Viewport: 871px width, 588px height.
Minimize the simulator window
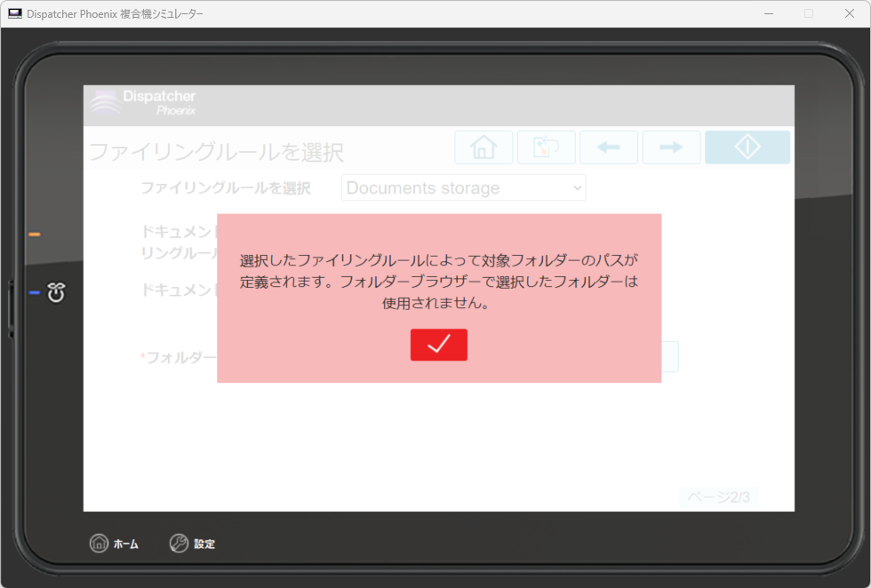tap(768, 13)
